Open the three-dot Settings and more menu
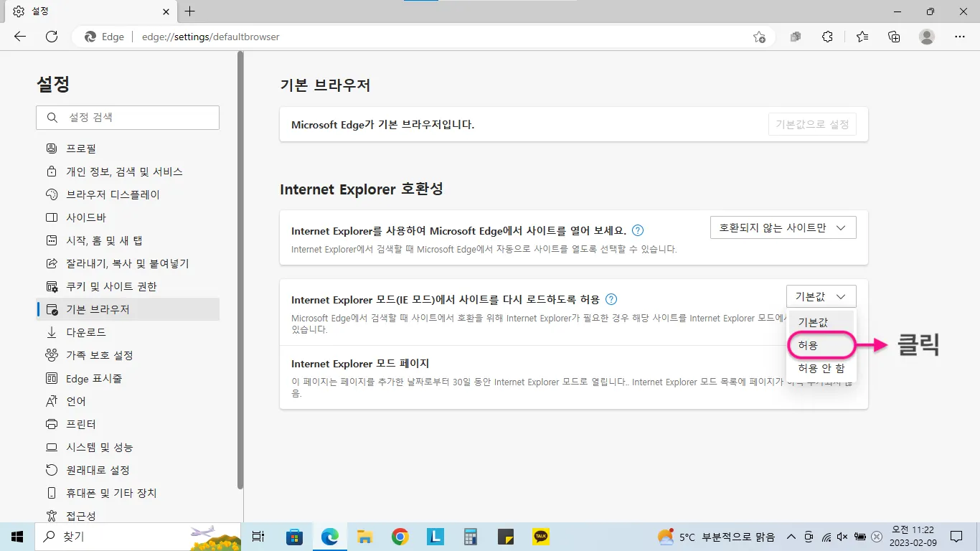Screen dimensions: 980x551 click(x=960, y=37)
